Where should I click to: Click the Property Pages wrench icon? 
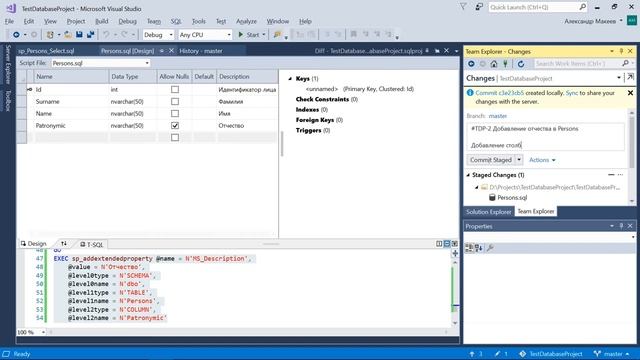[x=490, y=248]
